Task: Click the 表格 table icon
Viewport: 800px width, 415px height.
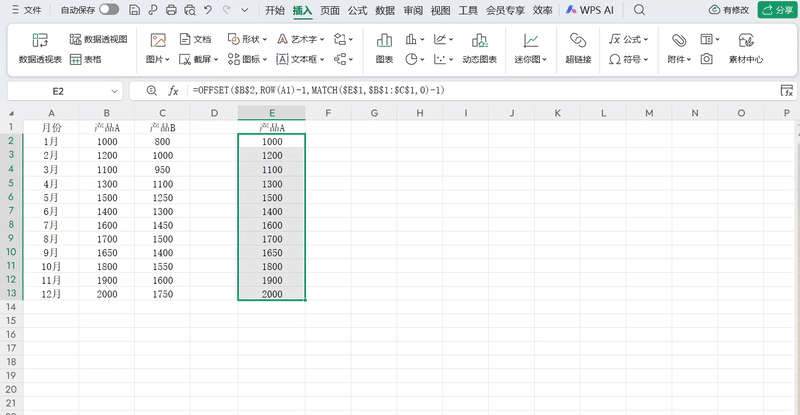Action: coord(86,59)
